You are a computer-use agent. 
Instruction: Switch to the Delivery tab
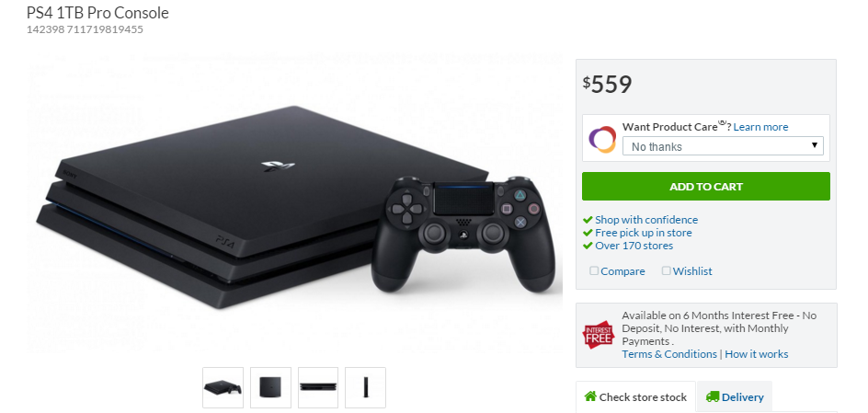(x=735, y=397)
